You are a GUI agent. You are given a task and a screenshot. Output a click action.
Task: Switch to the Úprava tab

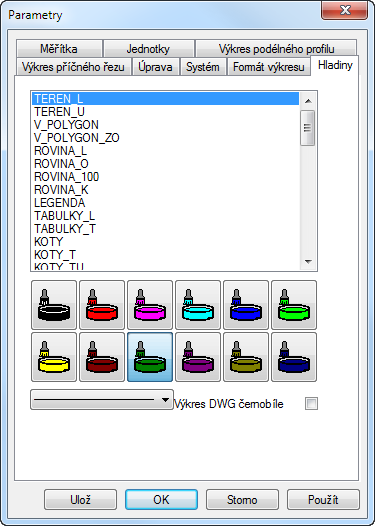(155, 67)
